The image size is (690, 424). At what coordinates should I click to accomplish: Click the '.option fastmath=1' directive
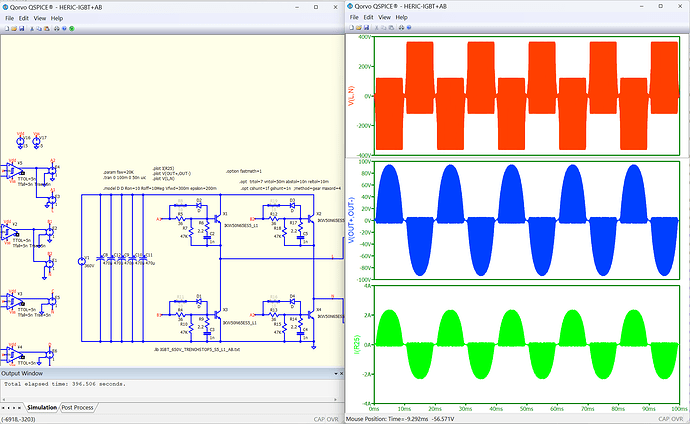(244, 171)
